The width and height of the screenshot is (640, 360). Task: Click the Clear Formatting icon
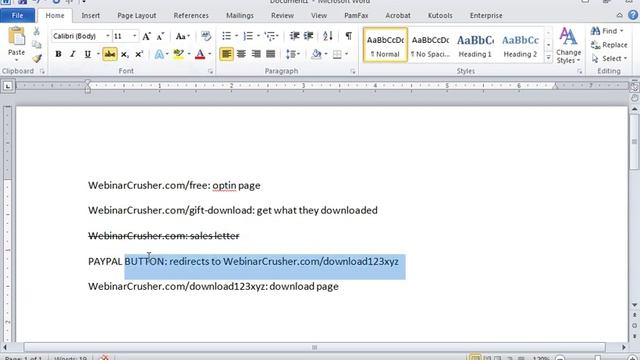pyautogui.click(x=206, y=36)
